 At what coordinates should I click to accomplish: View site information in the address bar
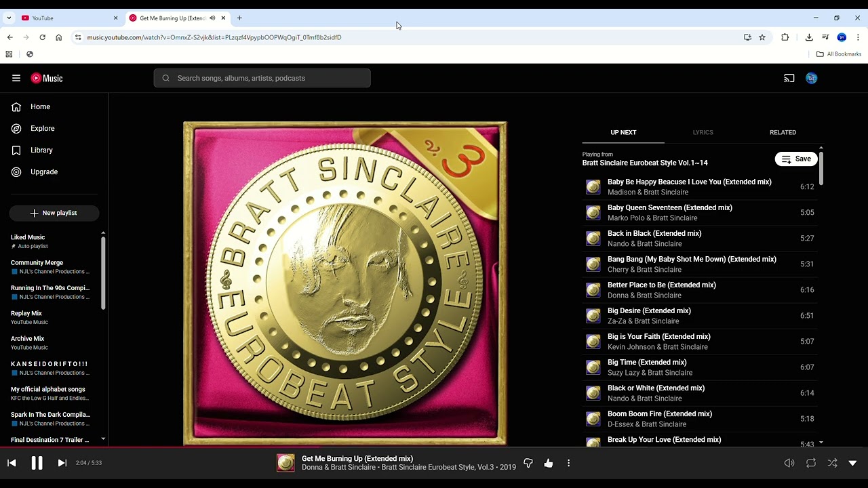click(78, 37)
